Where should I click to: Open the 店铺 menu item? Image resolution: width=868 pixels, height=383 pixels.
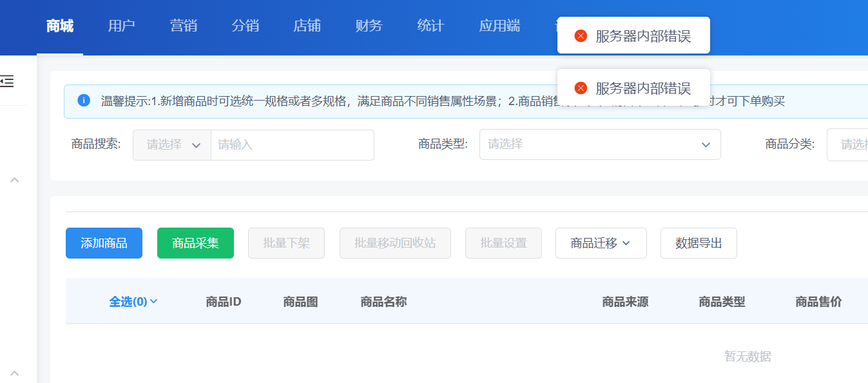click(x=307, y=26)
